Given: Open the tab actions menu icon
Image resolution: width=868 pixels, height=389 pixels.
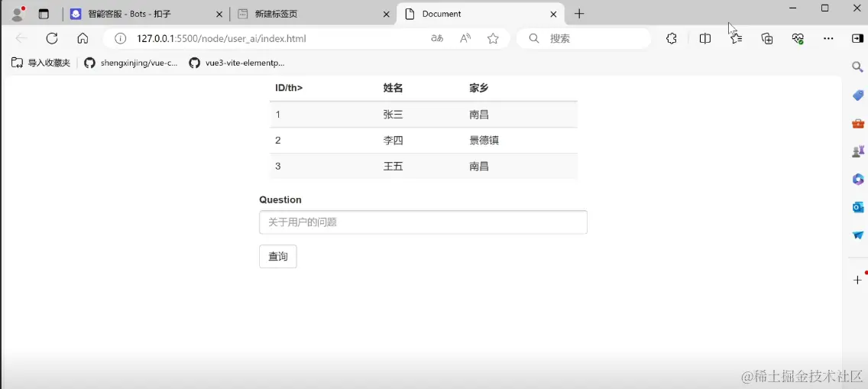Looking at the screenshot, I should click(x=44, y=15).
